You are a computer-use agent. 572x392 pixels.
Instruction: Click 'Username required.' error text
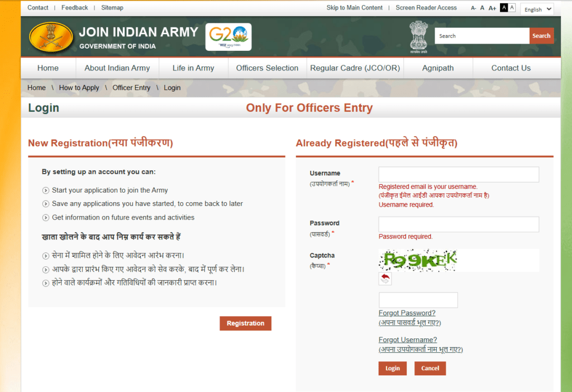coord(406,205)
